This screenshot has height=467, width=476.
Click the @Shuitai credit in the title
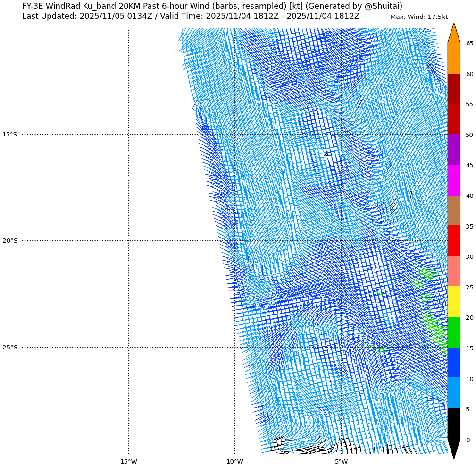[383, 7]
